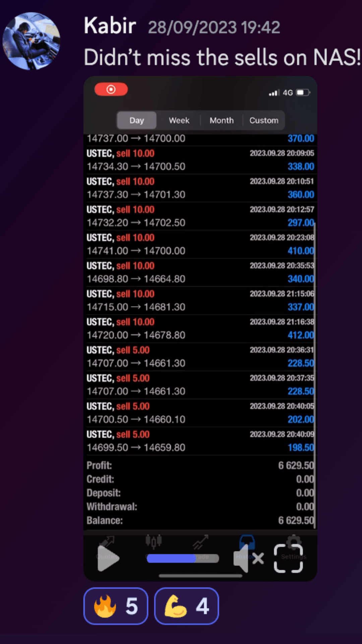Screen dimensions: 362x644
Task: Open the Quotes arrows icon
Action: tap(107, 541)
